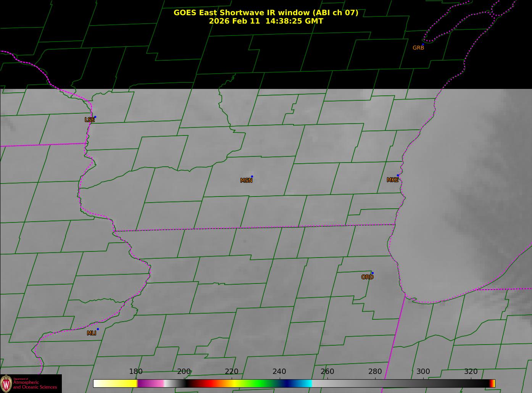This screenshot has height=393, width=532.
Task: Click the 2026 Feb 11 timestamp text
Action: tap(266, 21)
